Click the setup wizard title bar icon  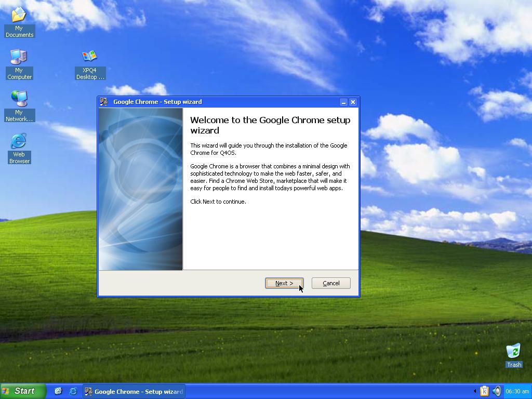click(x=104, y=102)
